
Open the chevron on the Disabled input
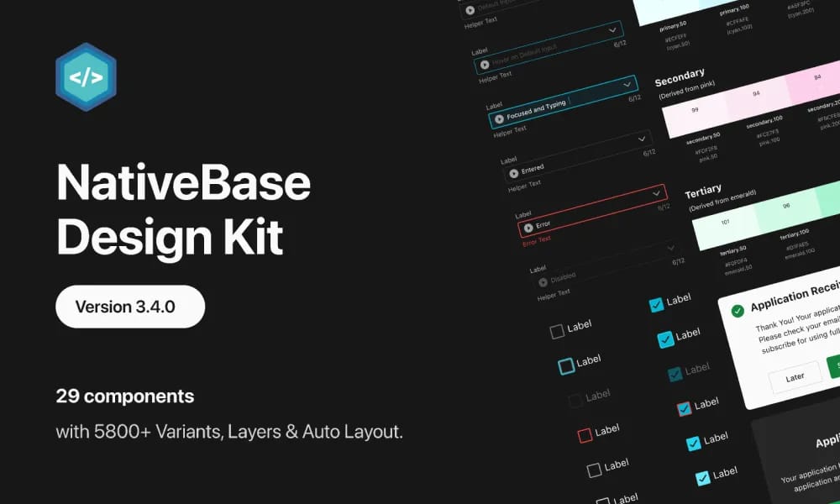tap(670, 248)
